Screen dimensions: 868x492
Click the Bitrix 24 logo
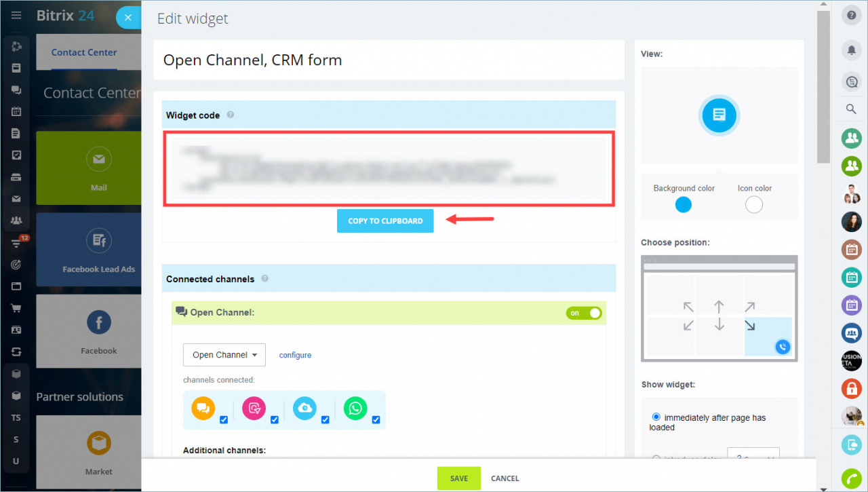[x=66, y=16]
